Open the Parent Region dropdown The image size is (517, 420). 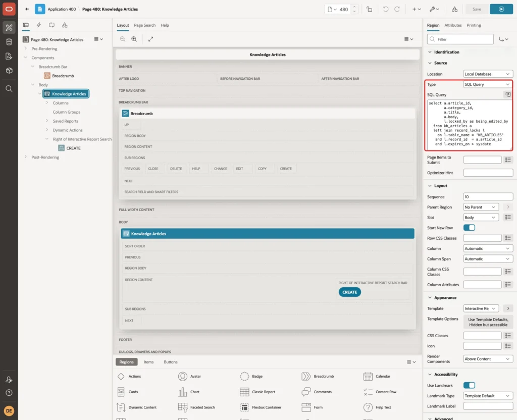point(481,207)
